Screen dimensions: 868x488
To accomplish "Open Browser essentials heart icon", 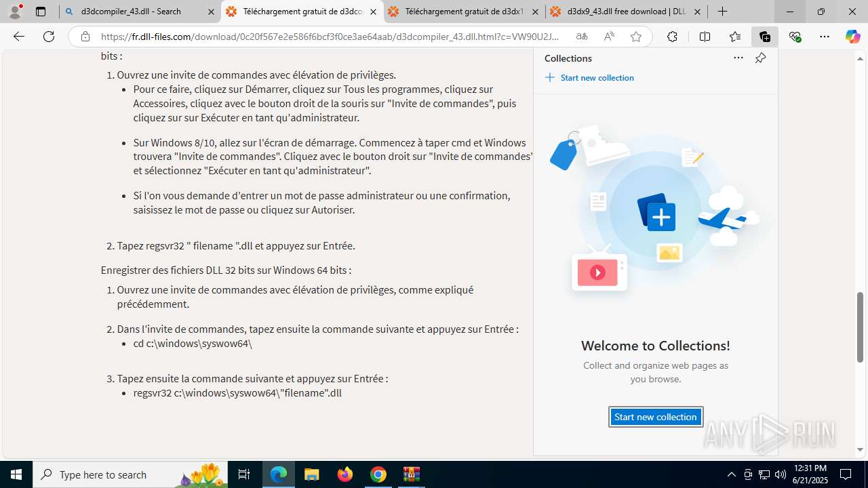I will (x=795, y=37).
